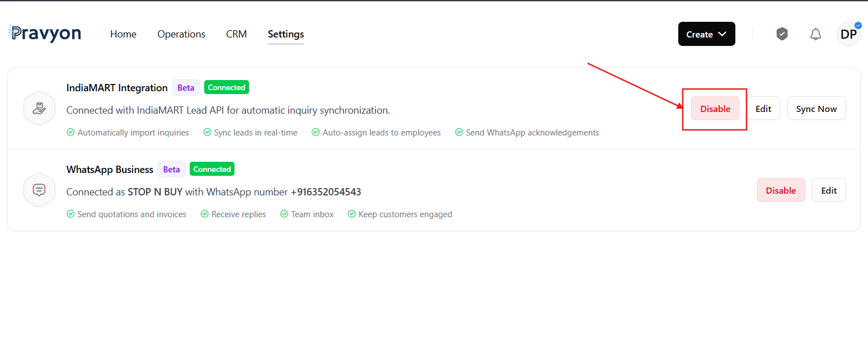Click checkmark beside Team inbox

click(x=284, y=214)
